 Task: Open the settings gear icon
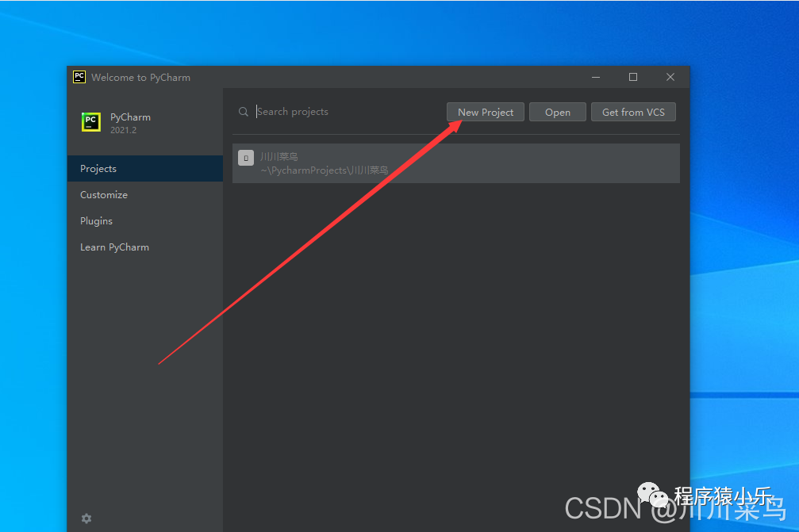tap(86, 519)
